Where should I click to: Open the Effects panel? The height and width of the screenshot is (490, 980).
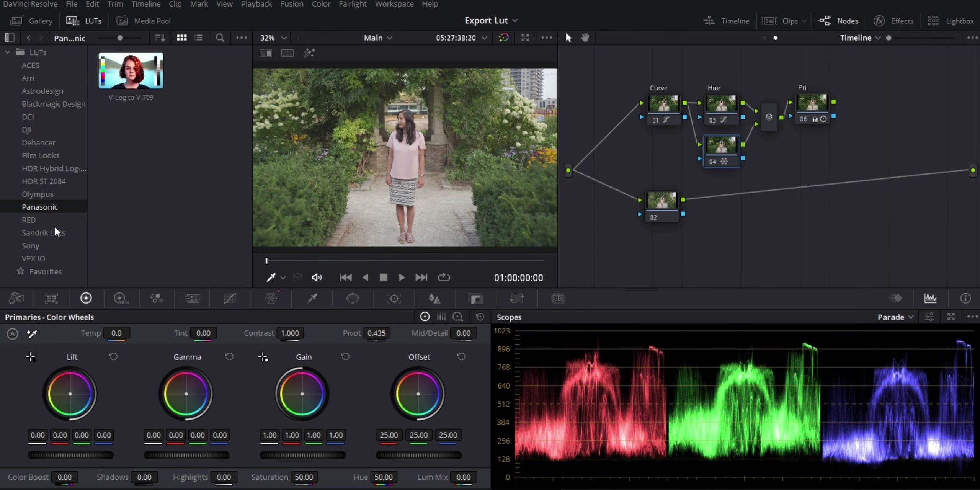click(893, 21)
